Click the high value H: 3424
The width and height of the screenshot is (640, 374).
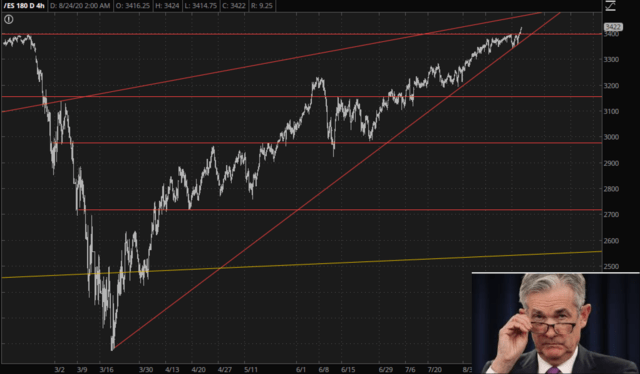[167, 6]
